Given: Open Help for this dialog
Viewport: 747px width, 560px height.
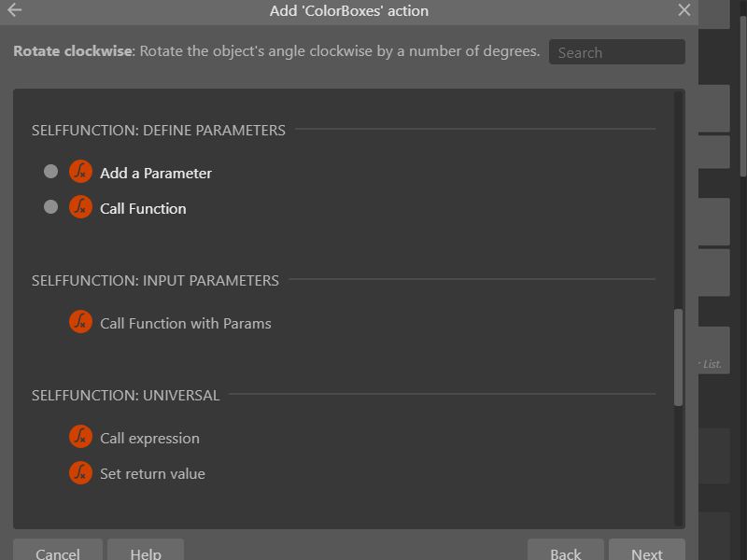Looking at the screenshot, I should pos(146,551).
